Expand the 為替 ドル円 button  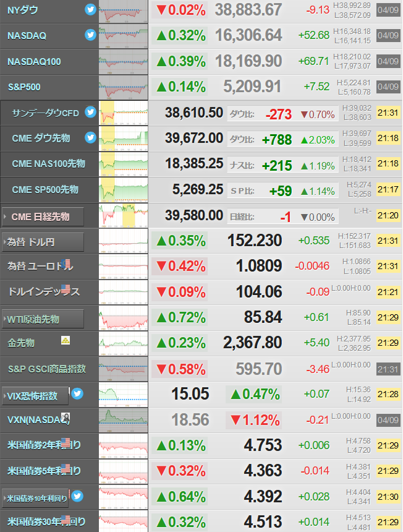(x=43, y=242)
